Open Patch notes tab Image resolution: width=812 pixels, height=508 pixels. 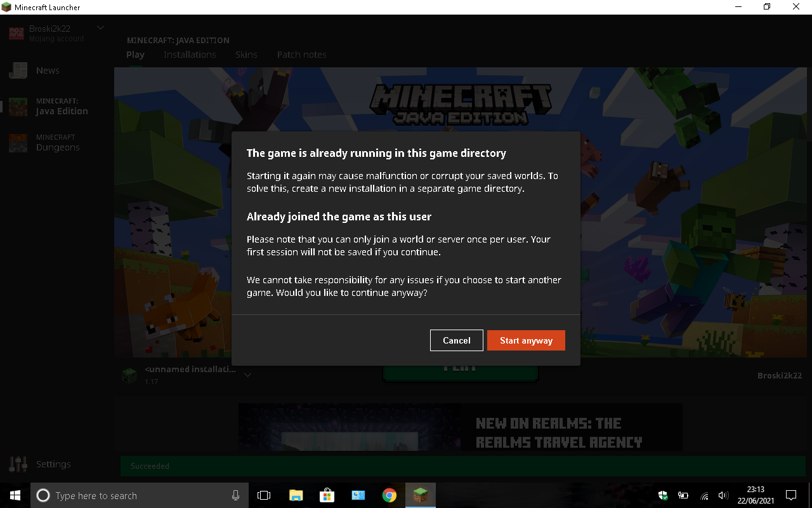pyautogui.click(x=302, y=55)
